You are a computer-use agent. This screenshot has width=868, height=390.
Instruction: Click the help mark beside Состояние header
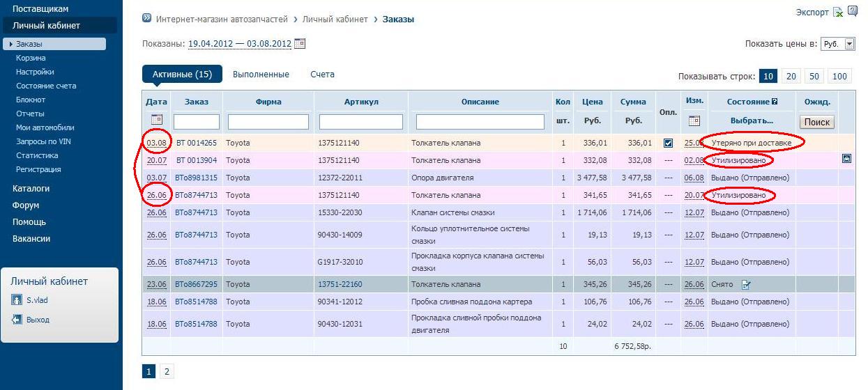click(x=775, y=102)
